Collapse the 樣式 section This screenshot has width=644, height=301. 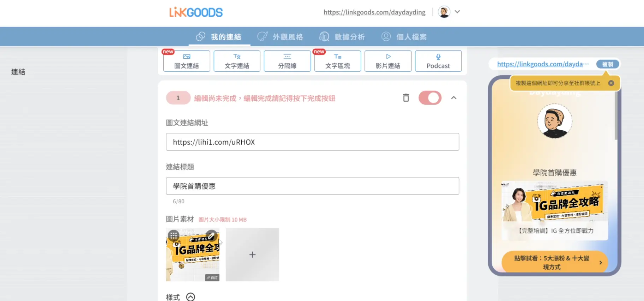point(190,297)
